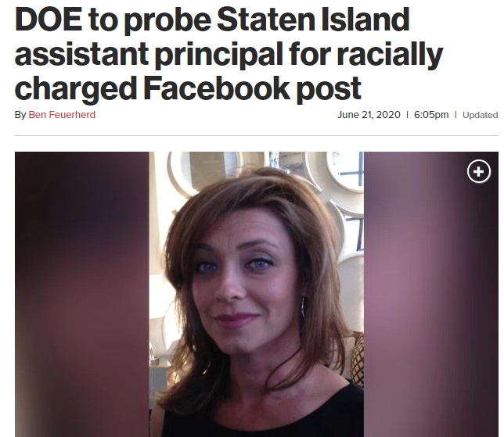The image size is (504, 437).
Task: Open author Ben Feuerherd's page
Action: [x=62, y=115]
